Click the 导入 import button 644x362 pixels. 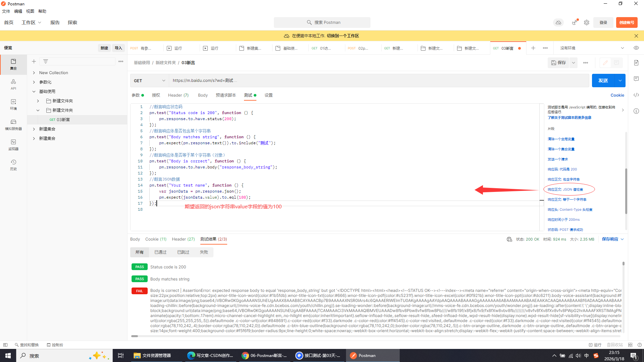118,48
